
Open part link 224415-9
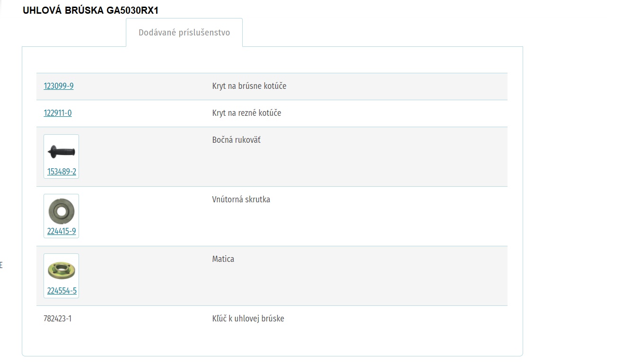click(61, 231)
